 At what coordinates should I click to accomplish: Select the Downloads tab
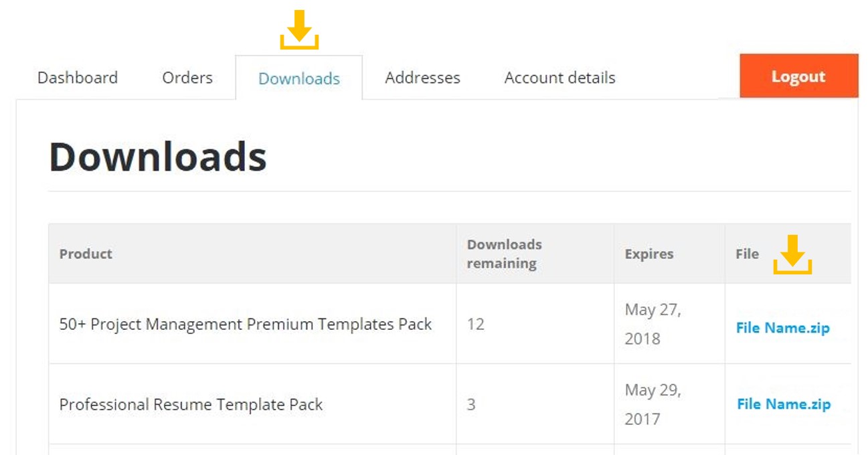pos(299,78)
